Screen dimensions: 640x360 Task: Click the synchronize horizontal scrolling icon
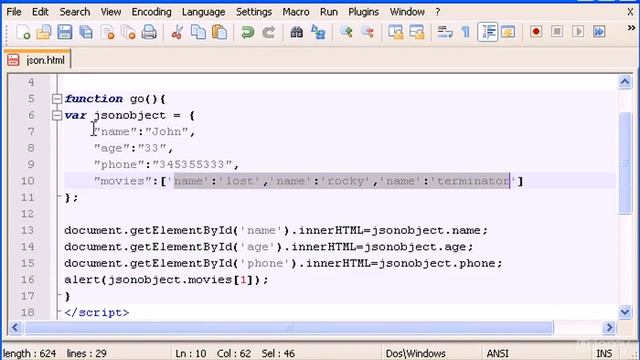[417, 32]
